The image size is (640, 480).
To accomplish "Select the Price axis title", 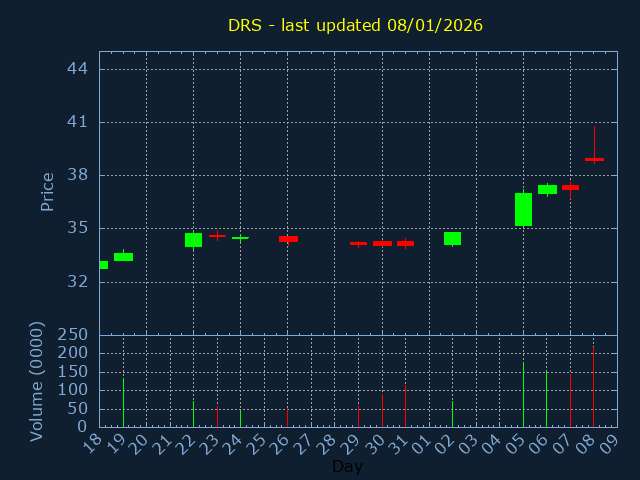I will coord(47,191).
